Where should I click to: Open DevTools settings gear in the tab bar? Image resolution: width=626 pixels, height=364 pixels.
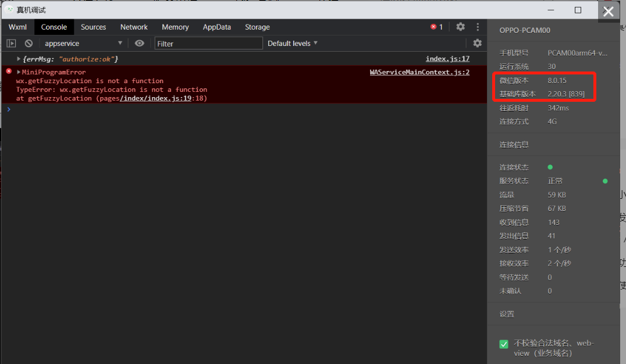tap(460, 27)
